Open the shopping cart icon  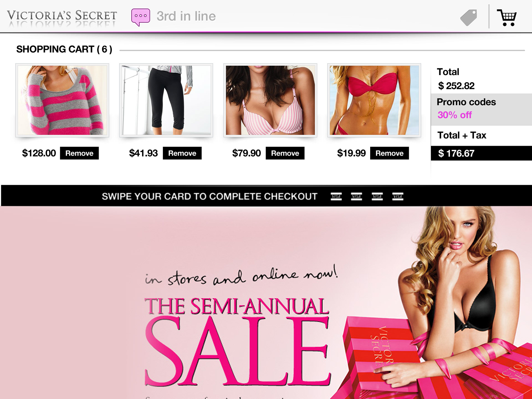tap(507, 18)
